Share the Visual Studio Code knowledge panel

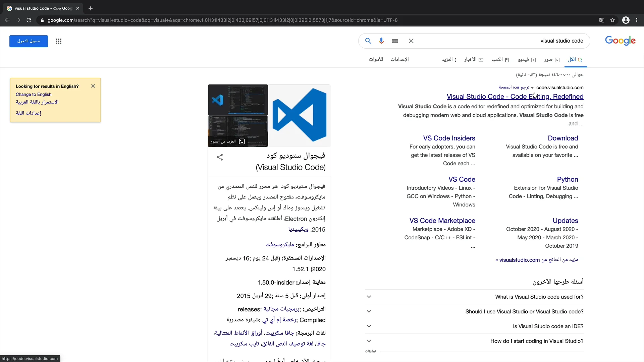coord(220,157)
